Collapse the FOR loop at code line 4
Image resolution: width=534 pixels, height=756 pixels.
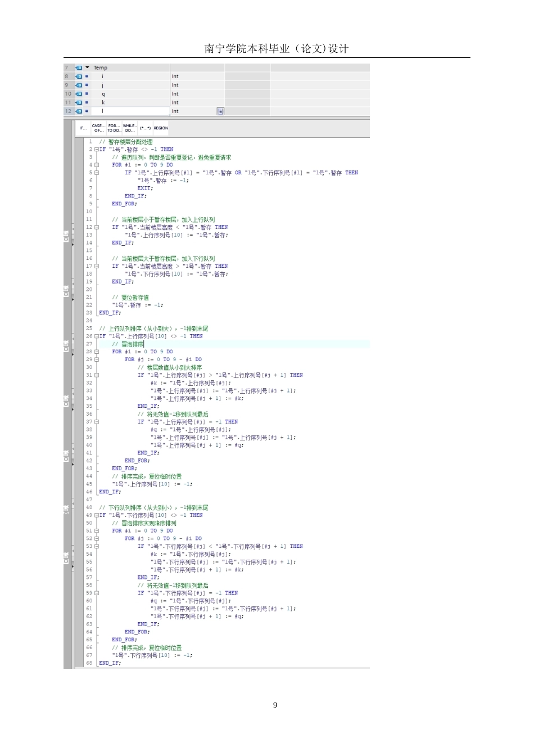pos(96,165)
